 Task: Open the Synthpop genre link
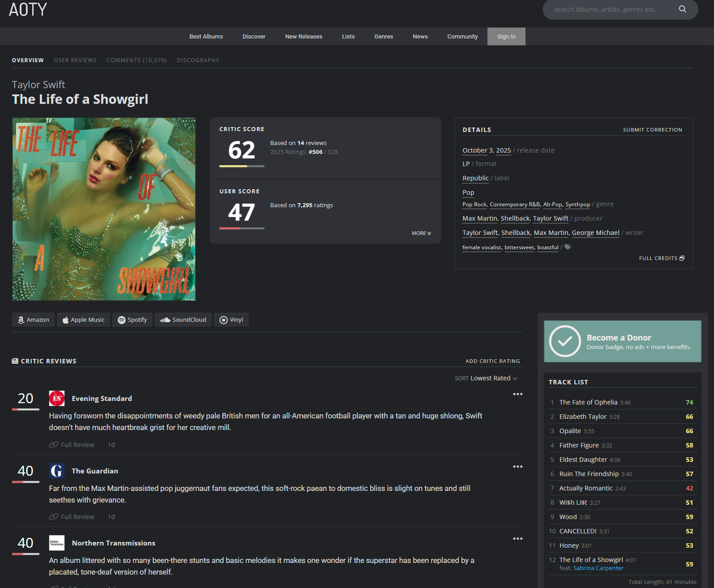pos(577,205)
